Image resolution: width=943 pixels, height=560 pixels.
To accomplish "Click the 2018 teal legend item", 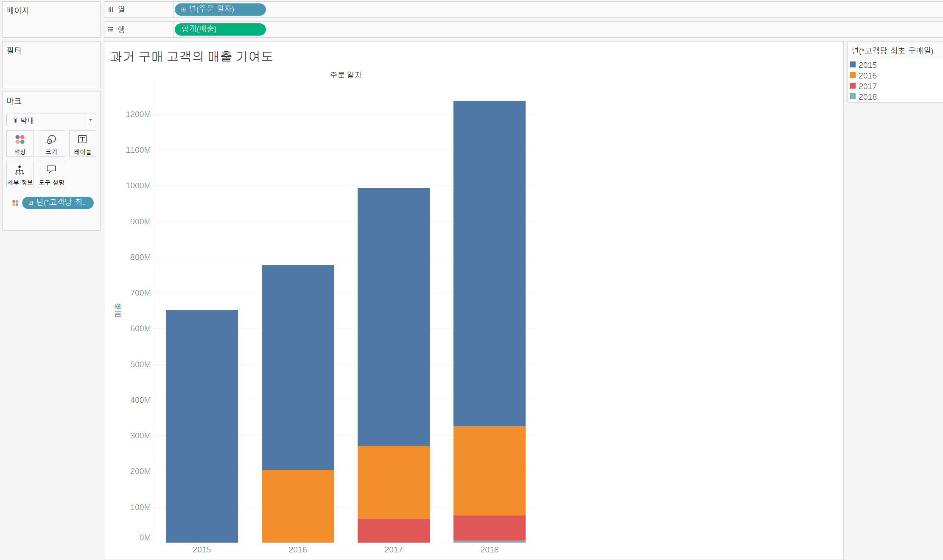I will [x=867, y=97].
